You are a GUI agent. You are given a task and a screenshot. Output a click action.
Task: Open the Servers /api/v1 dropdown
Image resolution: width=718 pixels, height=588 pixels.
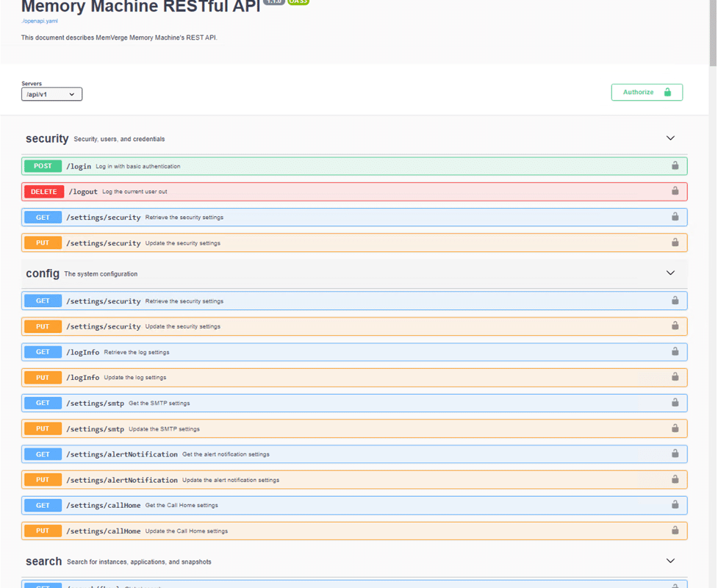pyautogui.click(x=51, y=94)
